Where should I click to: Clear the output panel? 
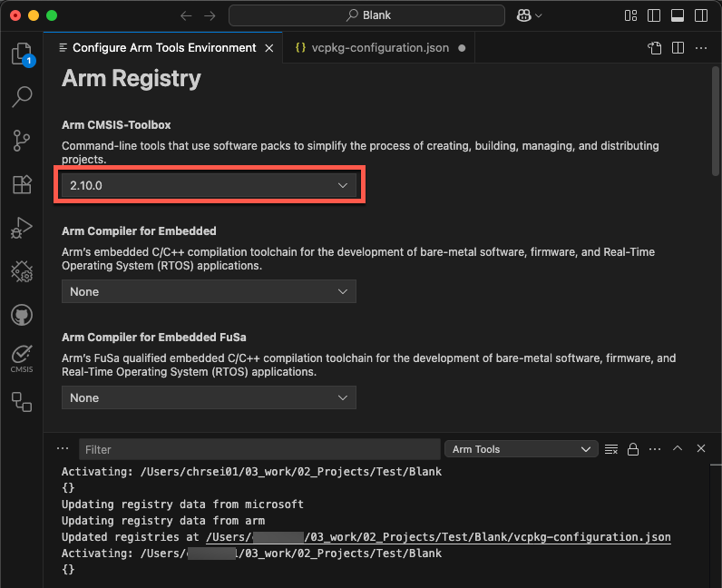pyautogui.click(x=611, y=449)
